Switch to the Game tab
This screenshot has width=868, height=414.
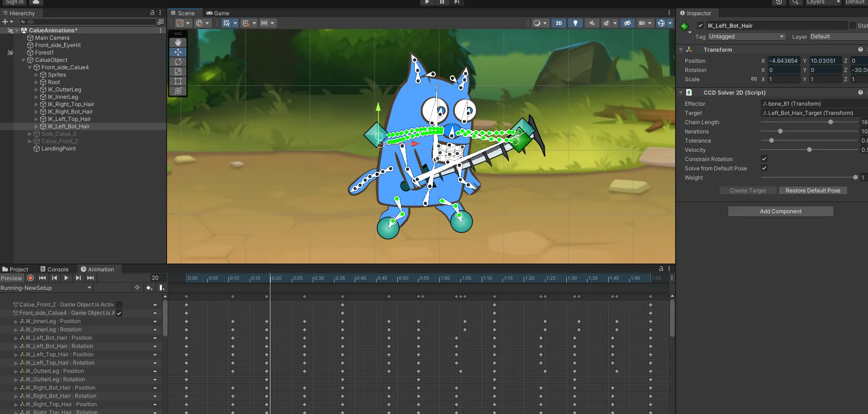218,13
